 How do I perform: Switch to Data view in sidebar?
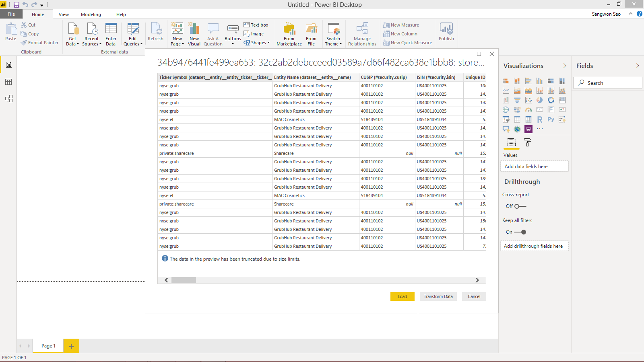pyautogui.click(x=8, y=82)
